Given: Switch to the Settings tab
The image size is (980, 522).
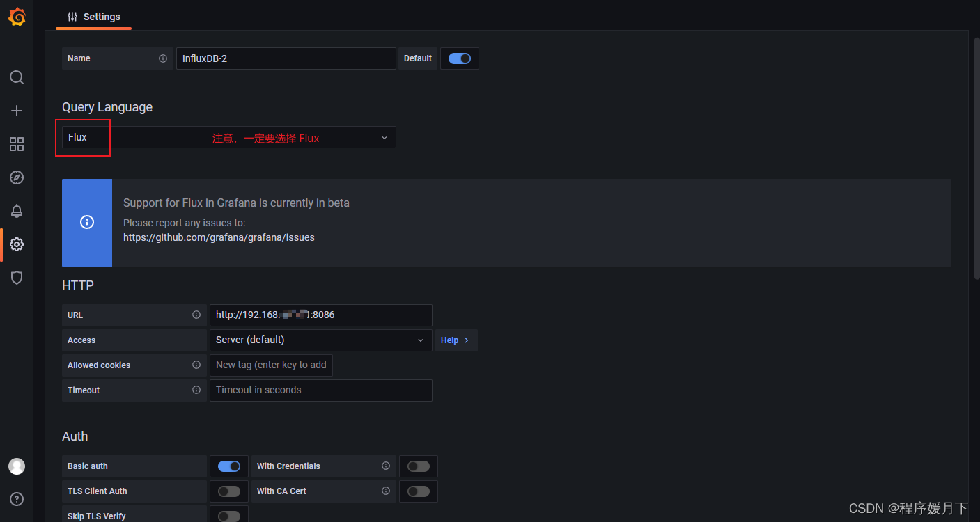Looking at the screenshot, I should [x=94, y=17].
